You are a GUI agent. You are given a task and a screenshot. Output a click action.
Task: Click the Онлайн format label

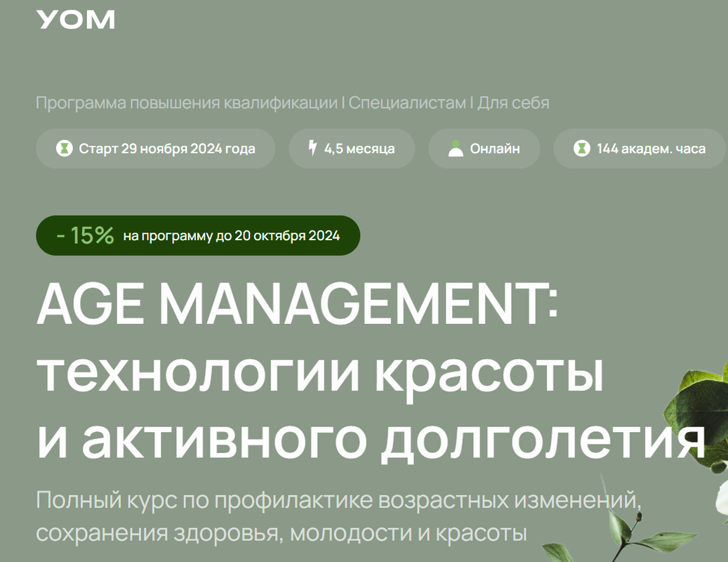(x=495, y=149)
